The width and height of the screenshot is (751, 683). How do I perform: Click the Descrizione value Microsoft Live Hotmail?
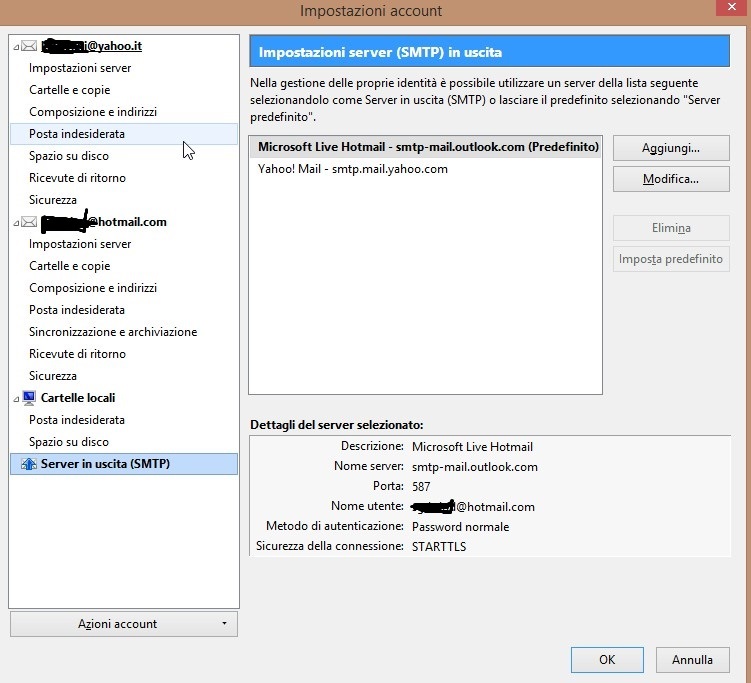472,447
